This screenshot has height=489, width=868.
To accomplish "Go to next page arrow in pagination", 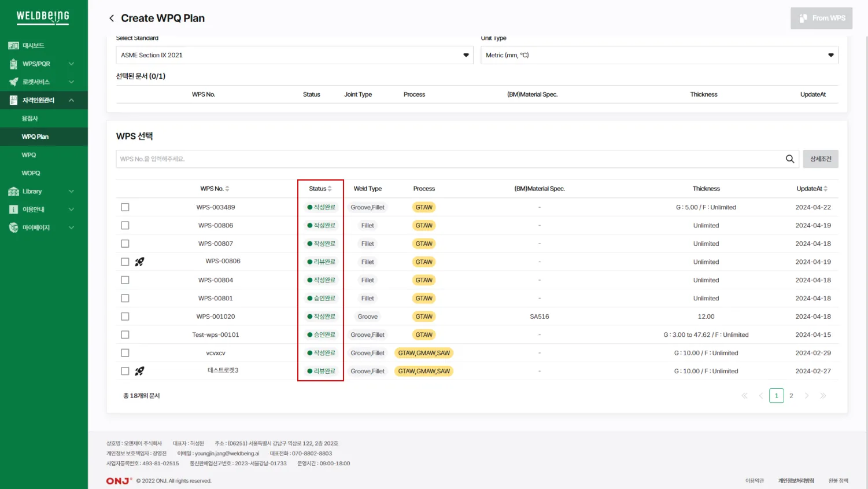I will click(807, 396).
